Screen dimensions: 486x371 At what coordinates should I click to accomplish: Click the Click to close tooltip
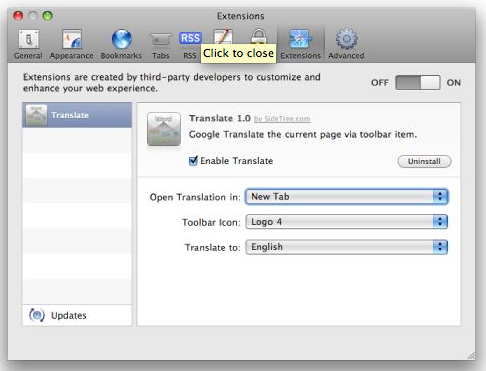click(x=238, y=53)
